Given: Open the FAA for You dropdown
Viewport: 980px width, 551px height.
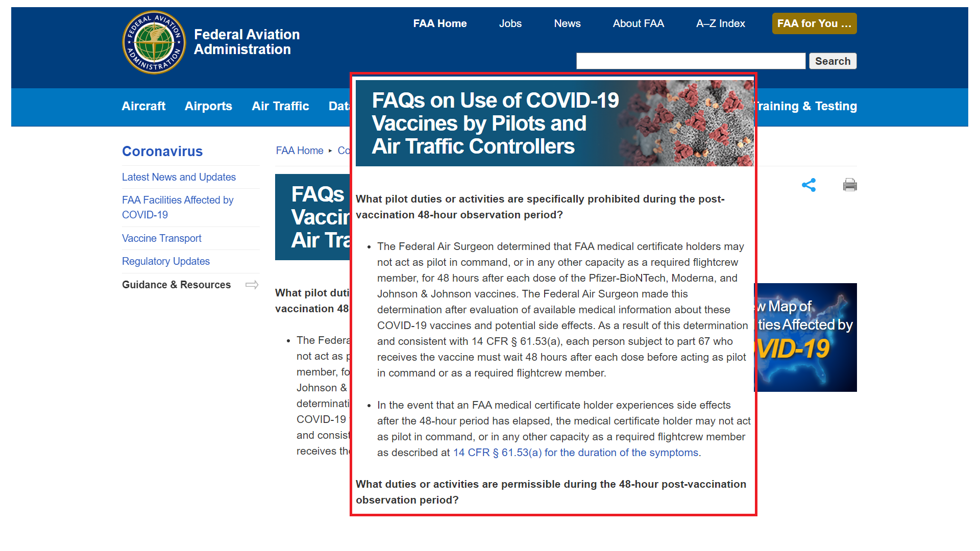Looking at the screenshot, I should tap(814, 23).
